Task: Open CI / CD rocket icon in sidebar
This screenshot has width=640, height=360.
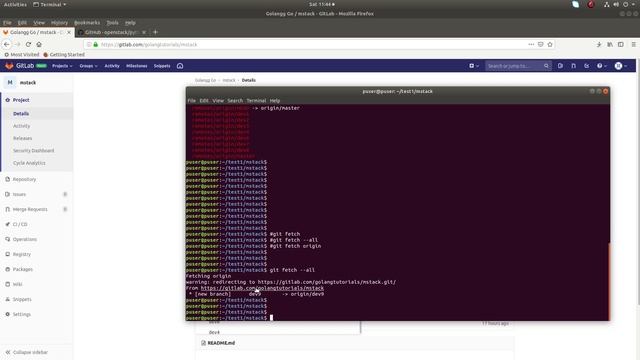Action: 7,224
